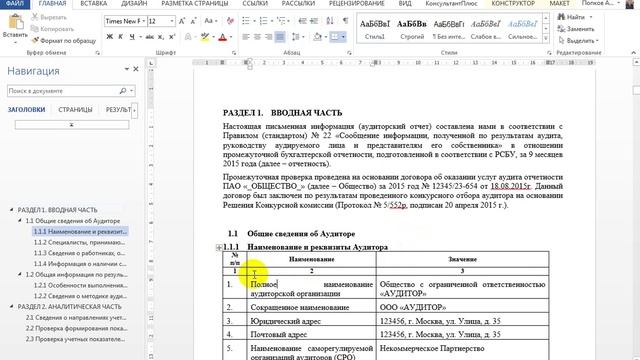Click the Copy (Копировать) command

tap(53, 29)
